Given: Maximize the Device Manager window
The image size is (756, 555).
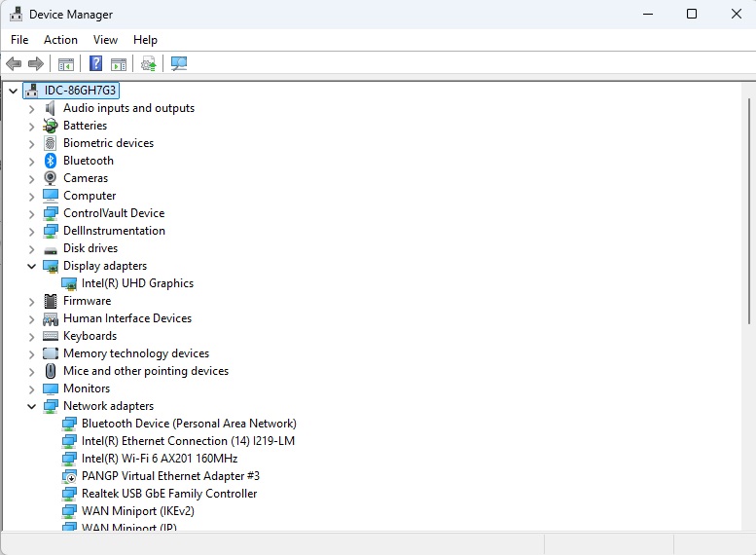Looking at the screenshot, I should point(692,14).
